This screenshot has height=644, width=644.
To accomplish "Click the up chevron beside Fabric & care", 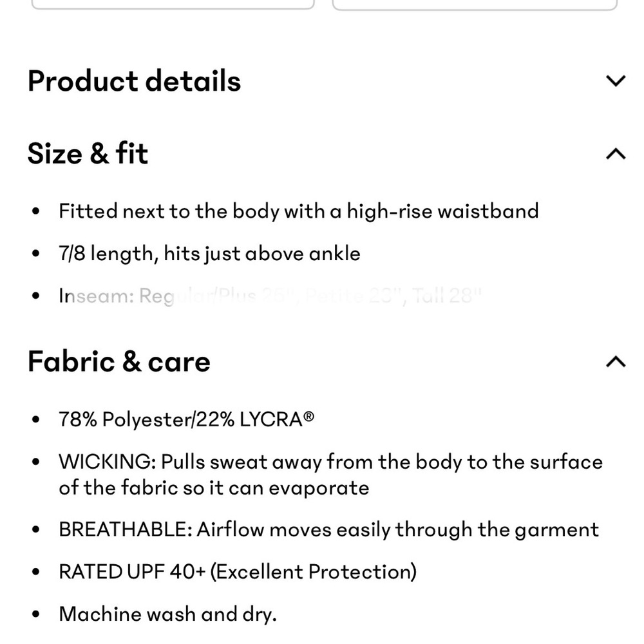I will coord(616,362).
